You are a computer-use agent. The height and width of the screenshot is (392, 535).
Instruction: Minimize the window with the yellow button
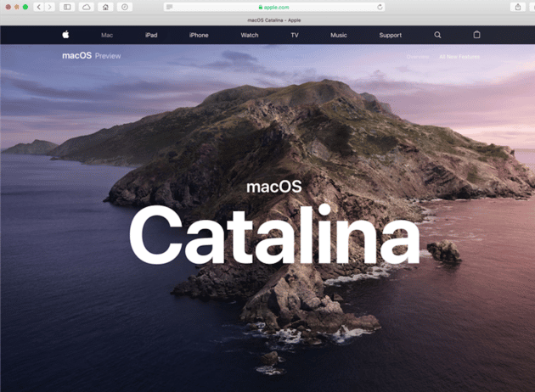(x=17, y=7)
